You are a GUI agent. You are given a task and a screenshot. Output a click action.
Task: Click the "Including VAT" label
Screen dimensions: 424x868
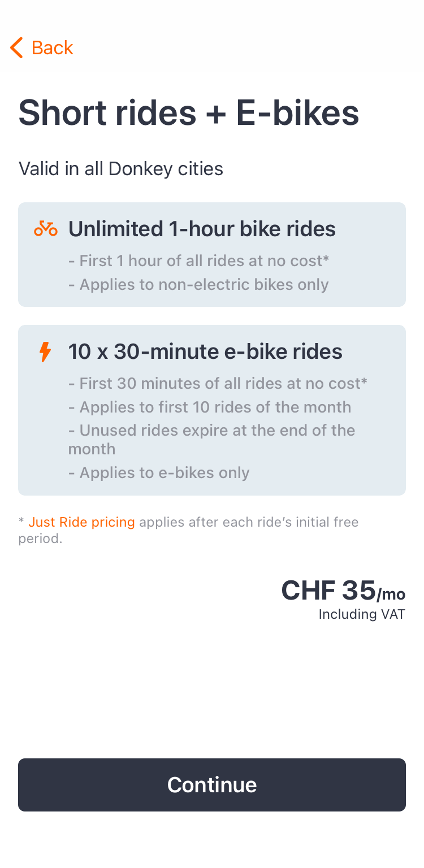point(362,614)
